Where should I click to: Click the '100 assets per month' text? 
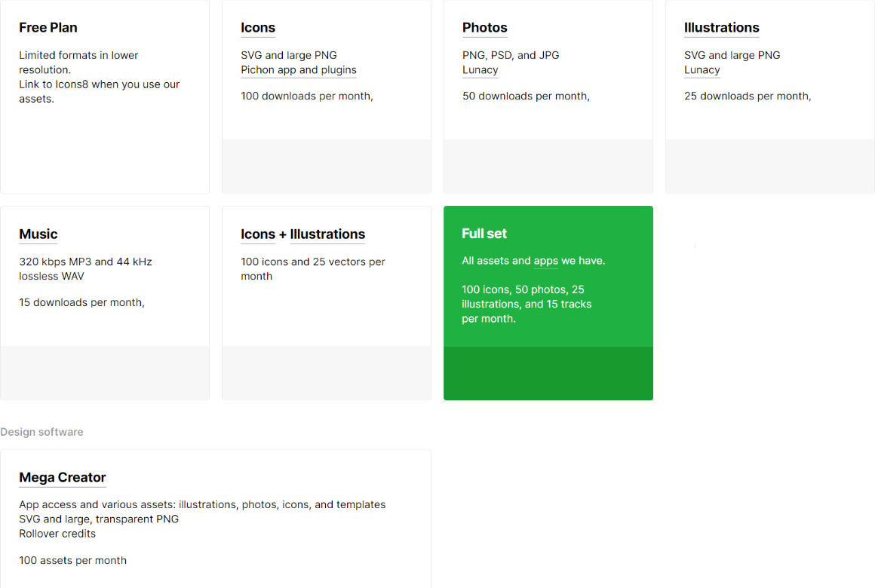pyautogui.click(x=73, y=560)
